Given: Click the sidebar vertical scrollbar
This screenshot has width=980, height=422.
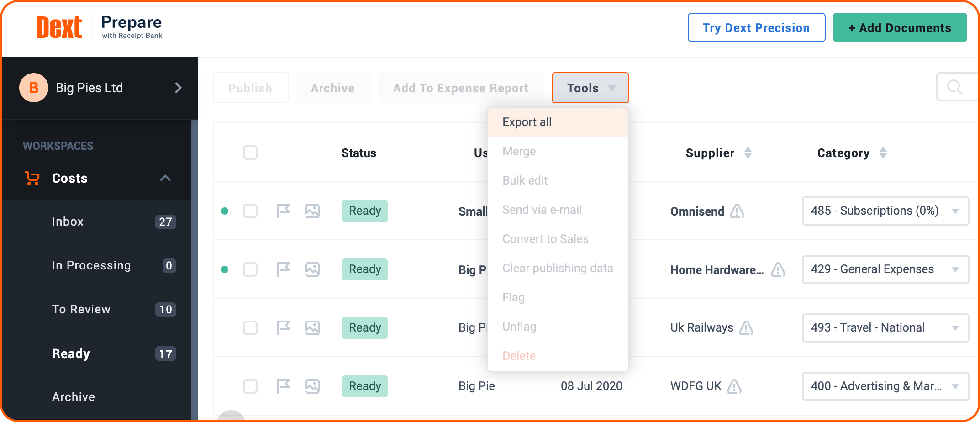Looking at the screenshot, I should pos(195,269).
